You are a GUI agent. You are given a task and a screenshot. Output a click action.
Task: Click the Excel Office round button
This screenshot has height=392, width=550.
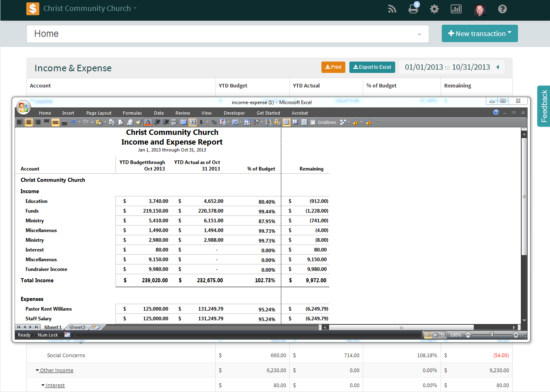click(24, 107)
